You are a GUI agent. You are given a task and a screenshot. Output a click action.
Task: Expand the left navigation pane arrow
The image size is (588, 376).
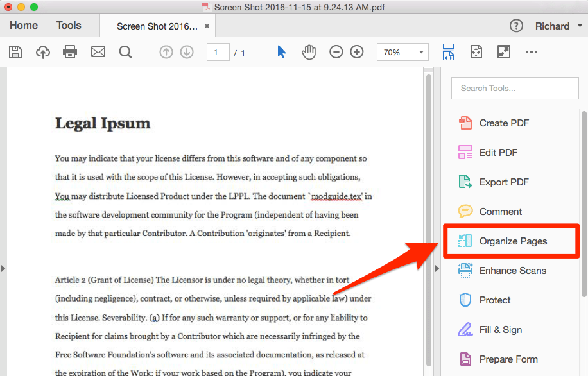[3, 268]
